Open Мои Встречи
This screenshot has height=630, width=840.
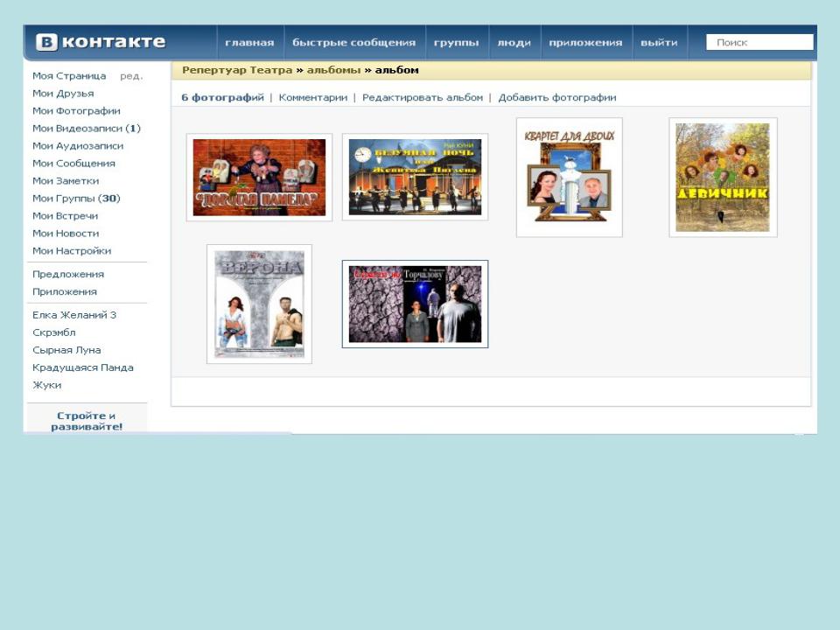65,216
